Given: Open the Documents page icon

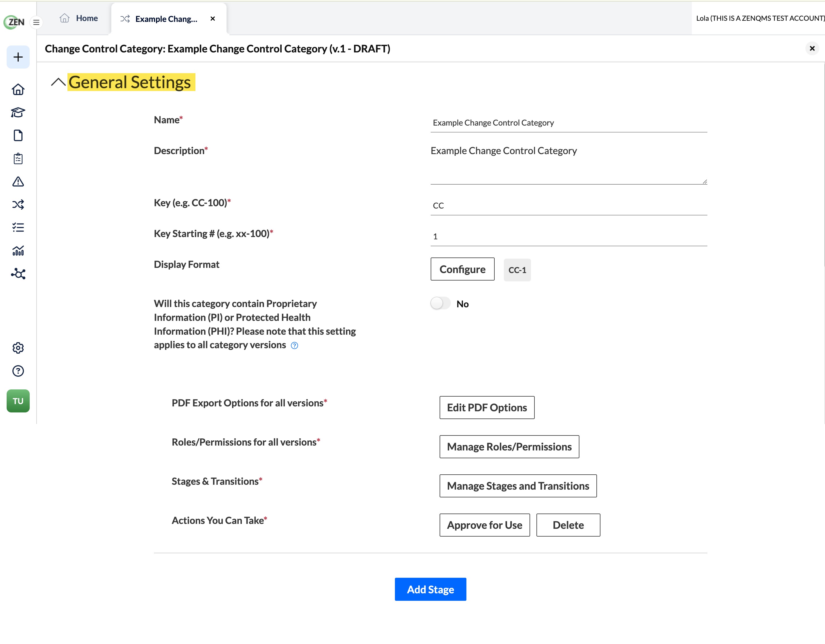Looking at the screenshot, I should 18,136.
